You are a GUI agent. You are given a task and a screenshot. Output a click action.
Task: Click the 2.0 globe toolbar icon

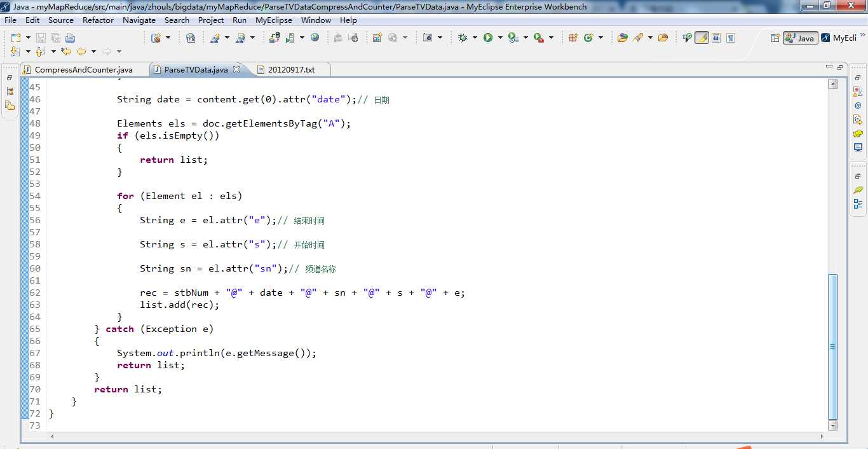(191, 38)
